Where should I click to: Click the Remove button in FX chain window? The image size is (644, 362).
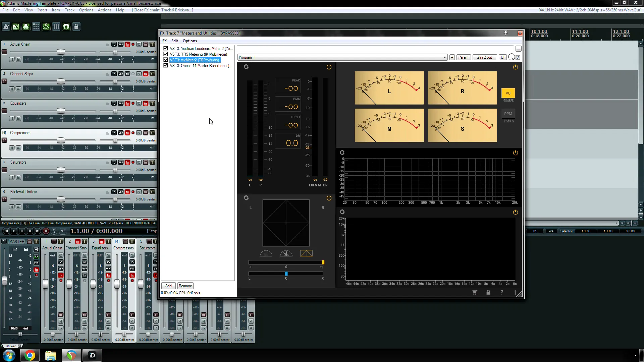[x=185, y=286]
